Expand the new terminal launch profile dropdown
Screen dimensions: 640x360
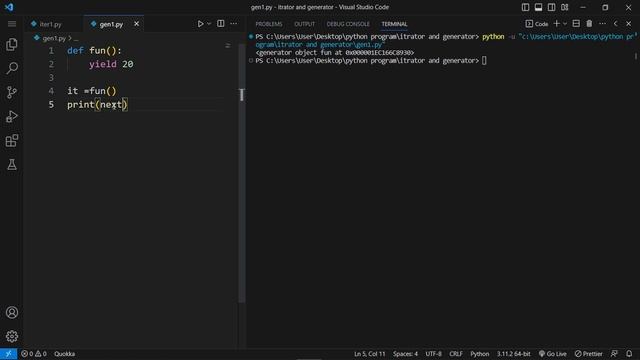tap(565, 24)
